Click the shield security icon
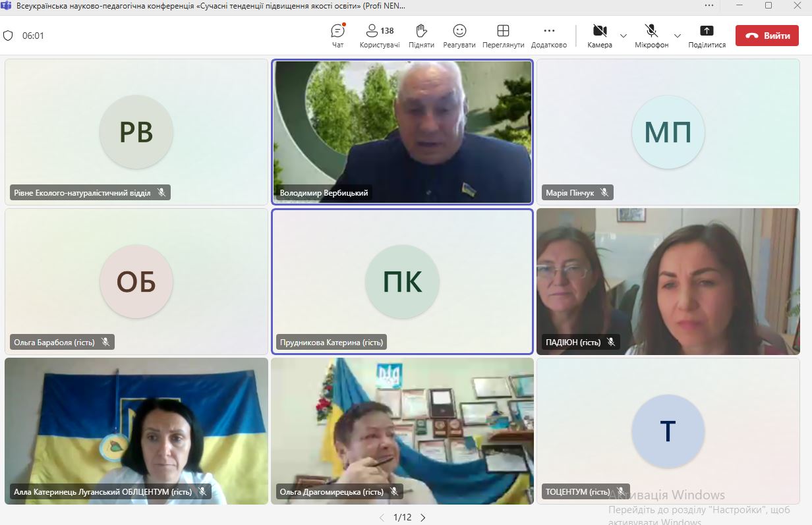The height and width of the screenshot is (525, 812). pyautogui.click(x=9, y=36)
